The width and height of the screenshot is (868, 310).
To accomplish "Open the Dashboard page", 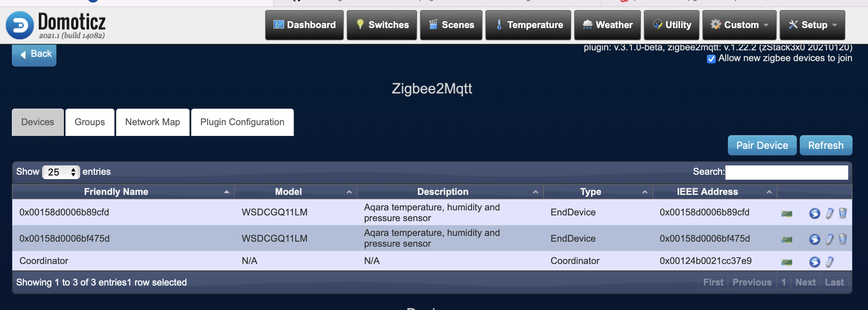I will tap(304, 25).
